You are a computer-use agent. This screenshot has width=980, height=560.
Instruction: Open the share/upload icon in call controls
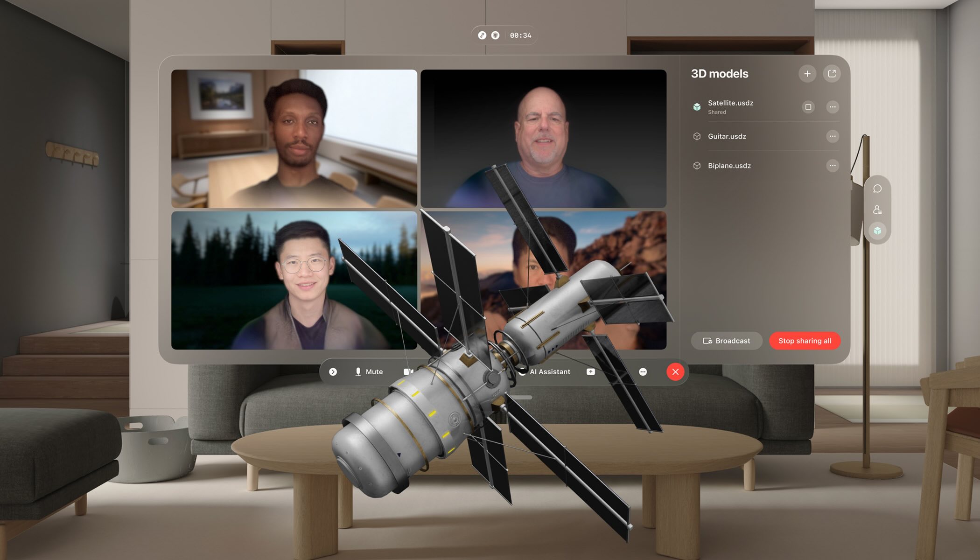[590, 371]
